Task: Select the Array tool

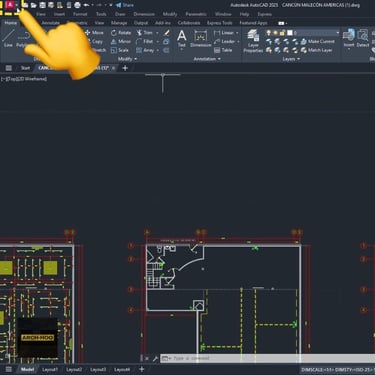Action: pos(145,50)
